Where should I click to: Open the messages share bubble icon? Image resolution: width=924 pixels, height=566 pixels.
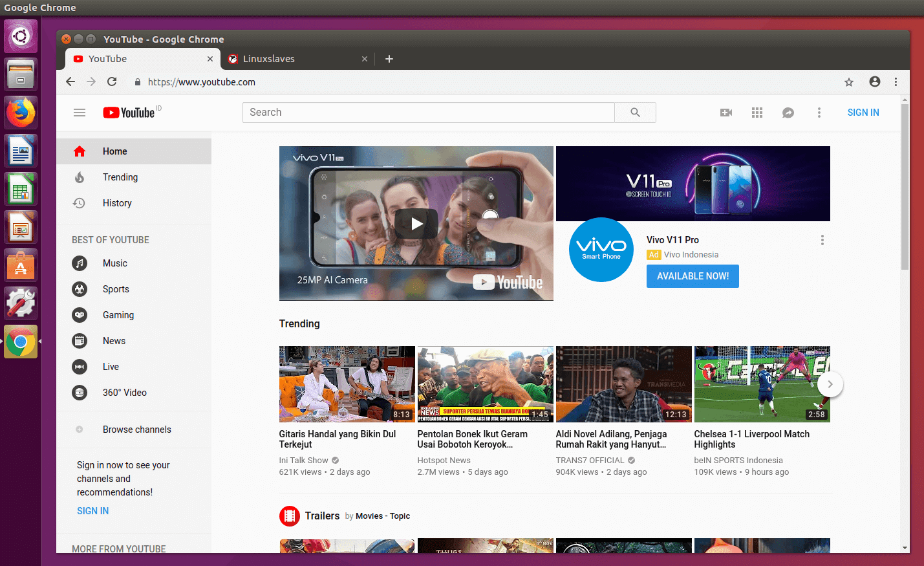(788, 113)
